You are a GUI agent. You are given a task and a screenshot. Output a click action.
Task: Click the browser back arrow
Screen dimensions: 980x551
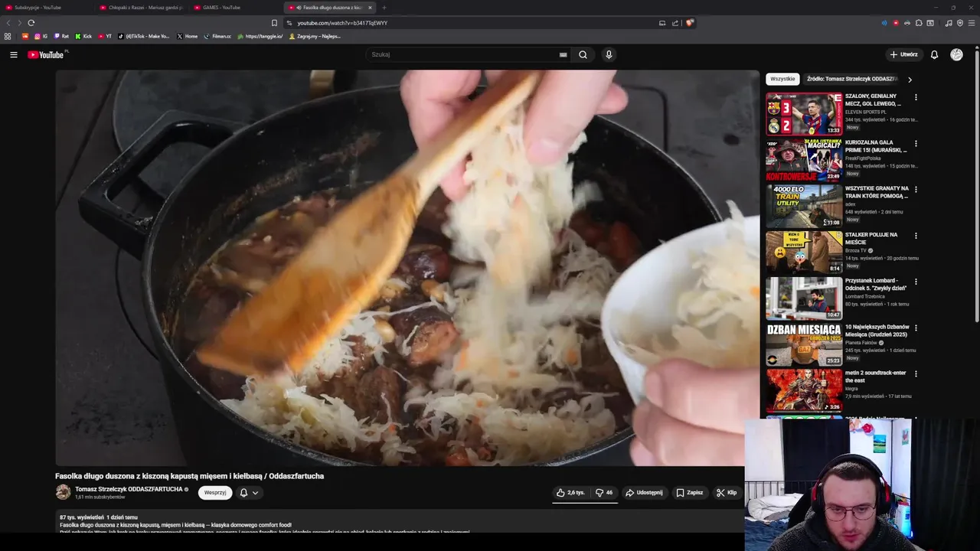8,23
